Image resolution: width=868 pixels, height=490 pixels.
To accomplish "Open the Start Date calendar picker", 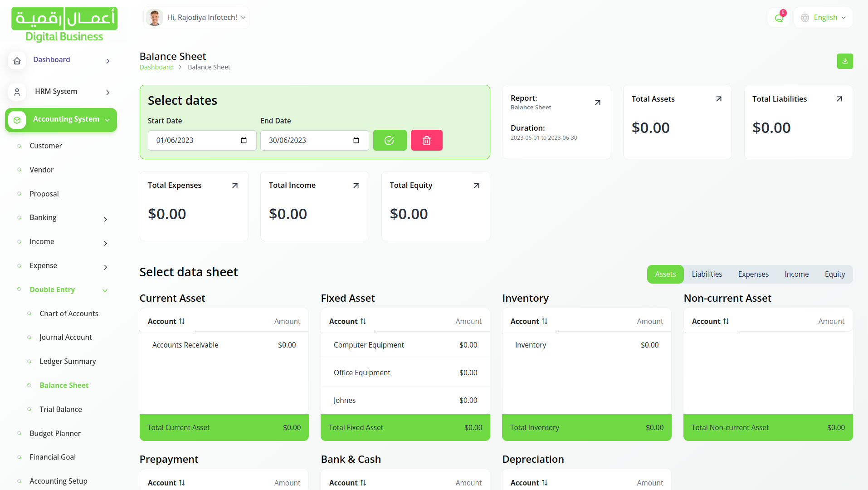I will (x=244, y=141).
